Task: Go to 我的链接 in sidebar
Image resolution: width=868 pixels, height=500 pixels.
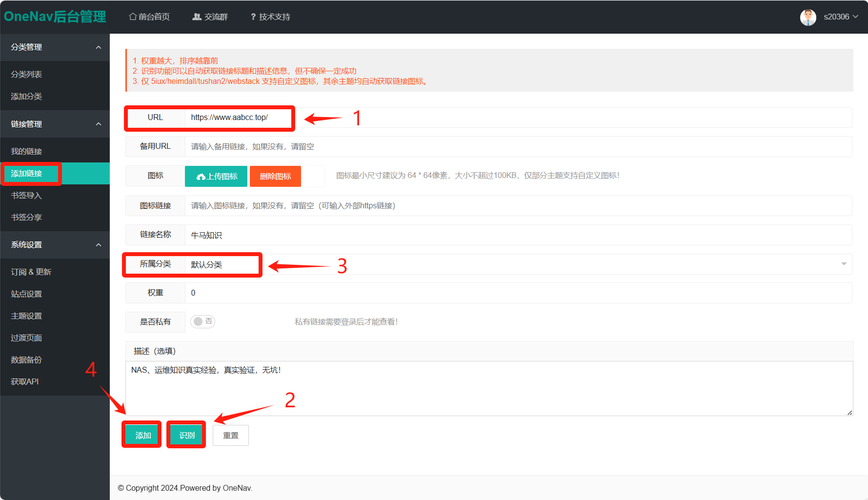Action: coord(27,151)
